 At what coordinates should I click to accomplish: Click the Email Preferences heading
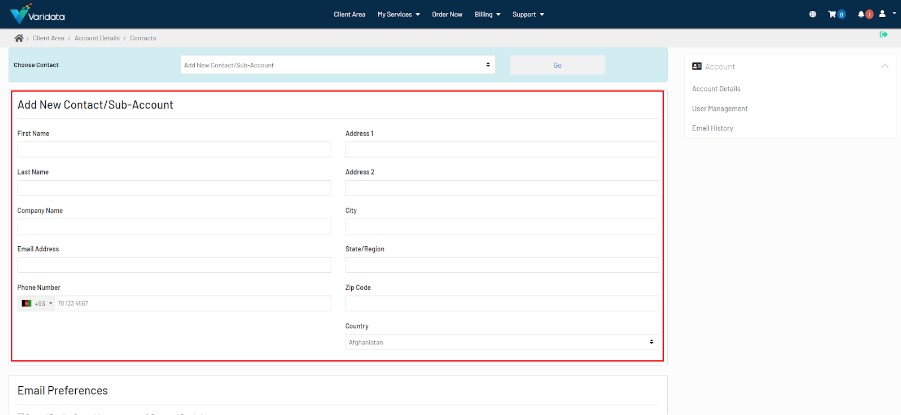click(63, 390)
